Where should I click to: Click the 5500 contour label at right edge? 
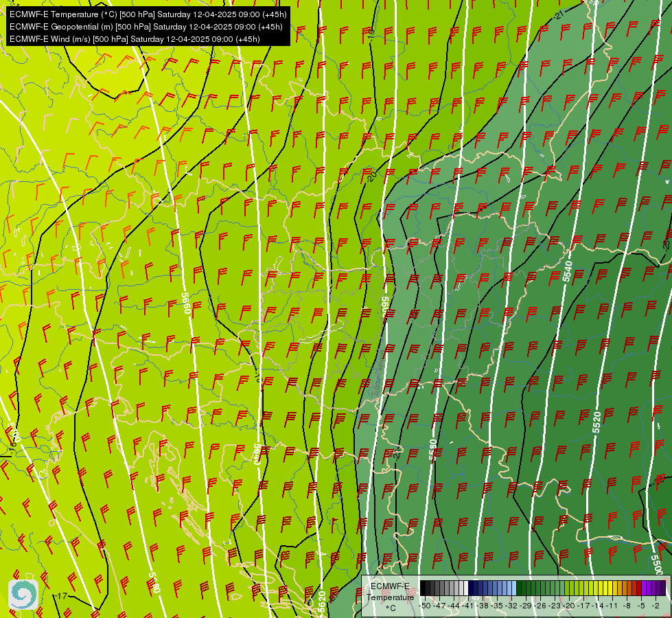(x=657, y=564)
